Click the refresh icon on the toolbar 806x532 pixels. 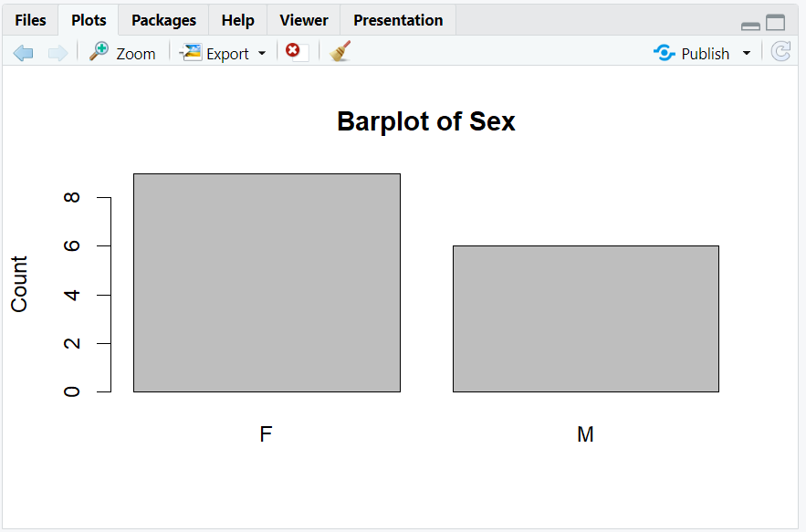[x=780, y=52]
